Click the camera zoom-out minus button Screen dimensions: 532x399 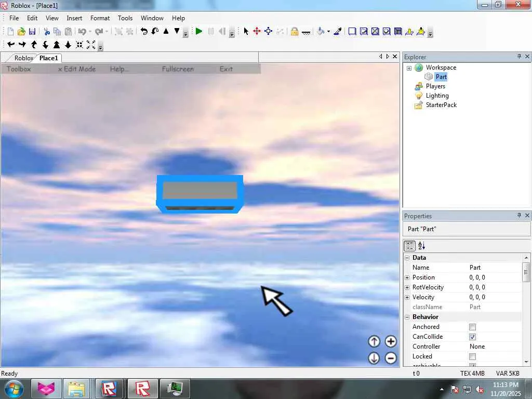tap(391, 358)
